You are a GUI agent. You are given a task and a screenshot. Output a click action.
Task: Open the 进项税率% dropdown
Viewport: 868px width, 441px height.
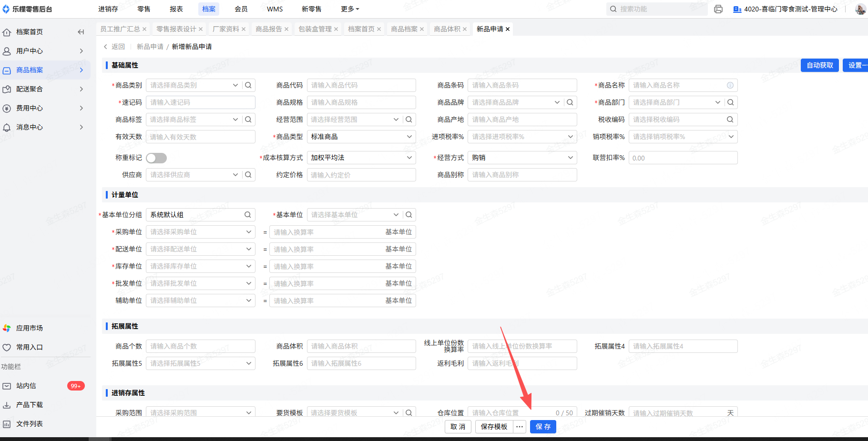522,137
